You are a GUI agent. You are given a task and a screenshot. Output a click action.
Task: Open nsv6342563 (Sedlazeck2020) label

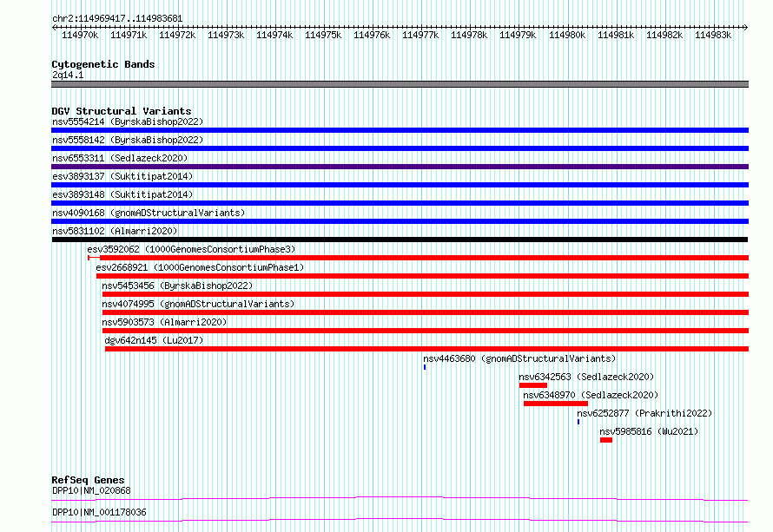coord(586,377)
